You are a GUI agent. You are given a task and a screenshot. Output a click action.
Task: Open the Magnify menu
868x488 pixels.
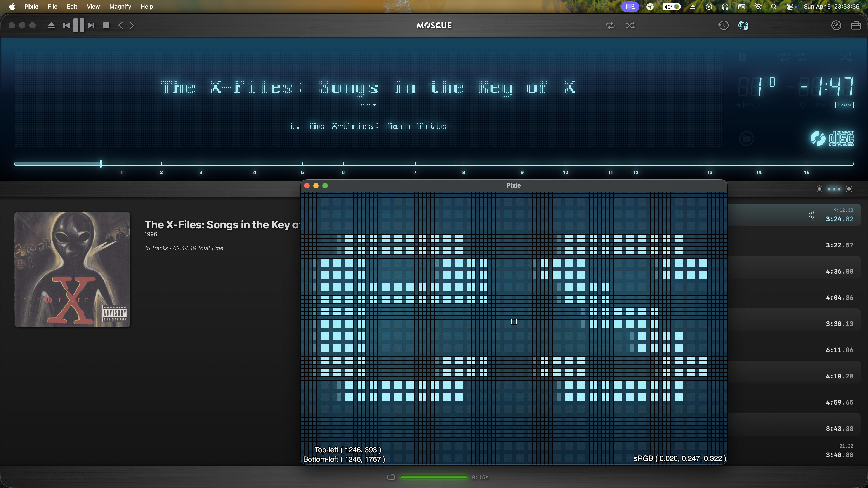(120, 6)
